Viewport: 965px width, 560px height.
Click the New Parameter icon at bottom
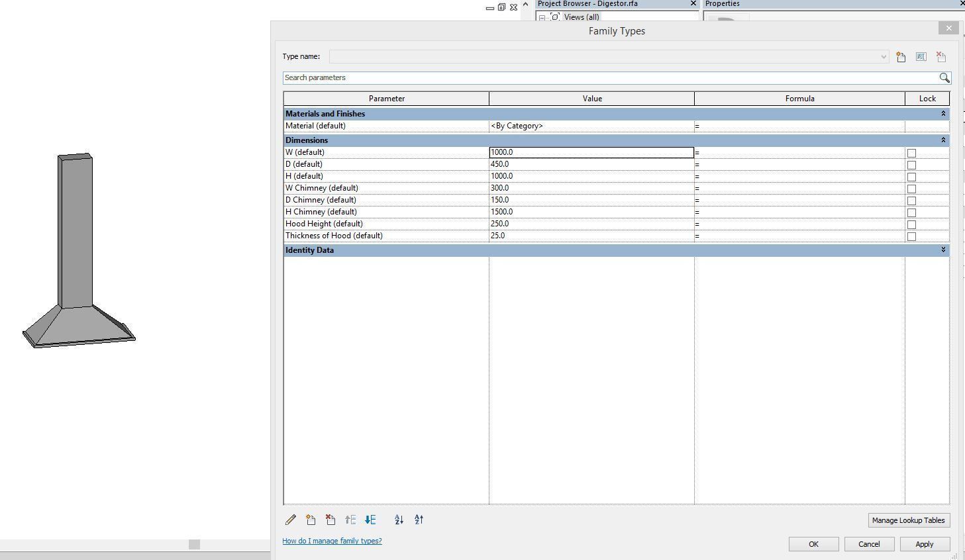click(x=311, y=520)
